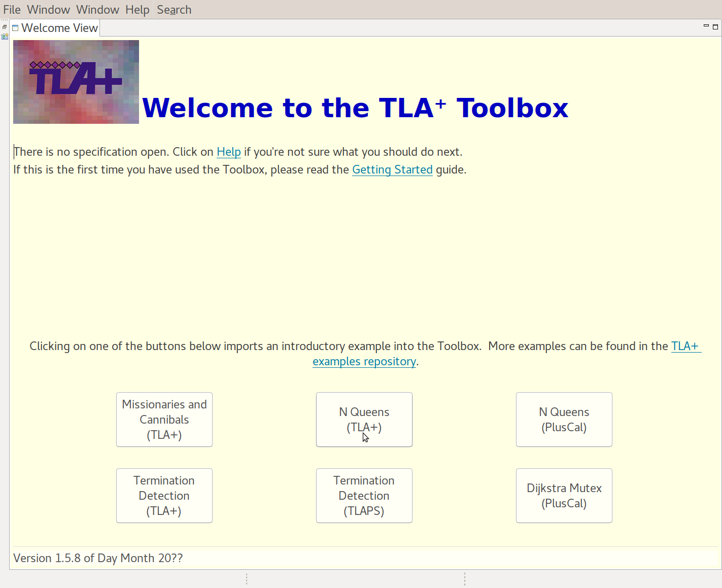Import the Dijkstra Mutex PlusCal example
722x588 pixels.
click(564, 496)
